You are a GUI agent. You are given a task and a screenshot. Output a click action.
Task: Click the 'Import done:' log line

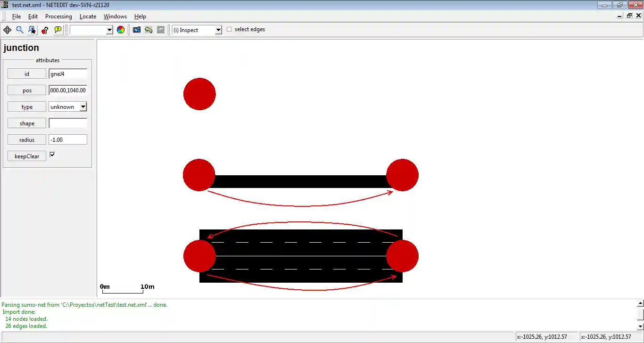point(19,312)
